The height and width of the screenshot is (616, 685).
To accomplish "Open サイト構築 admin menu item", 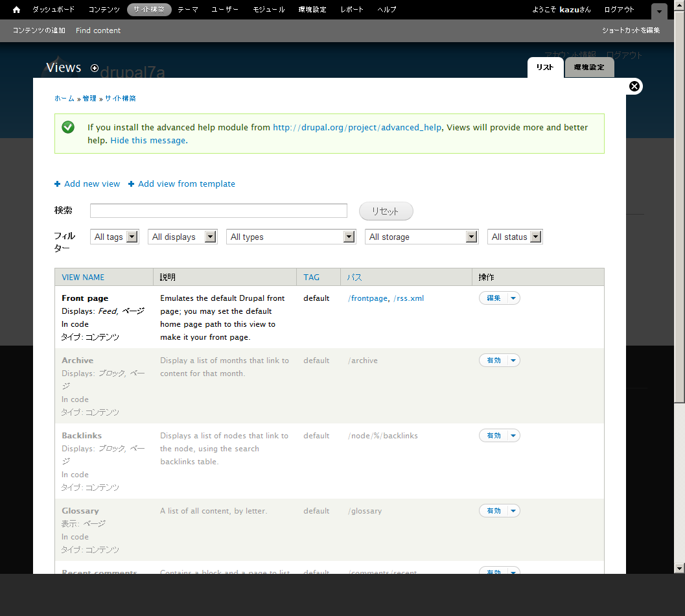I will [x=149, y=10].
